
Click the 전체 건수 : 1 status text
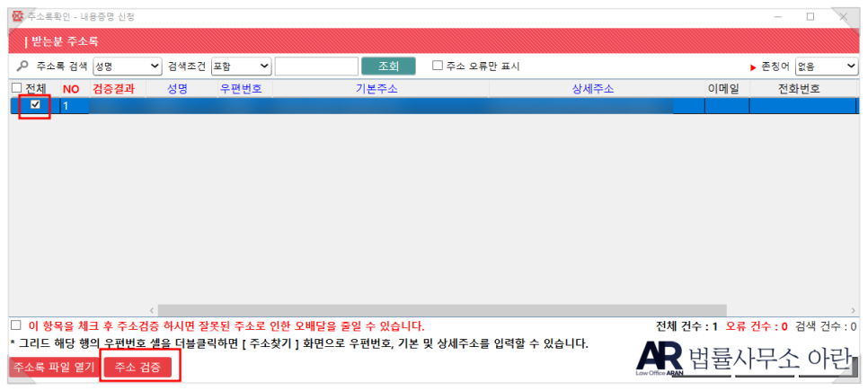point(686,326)
